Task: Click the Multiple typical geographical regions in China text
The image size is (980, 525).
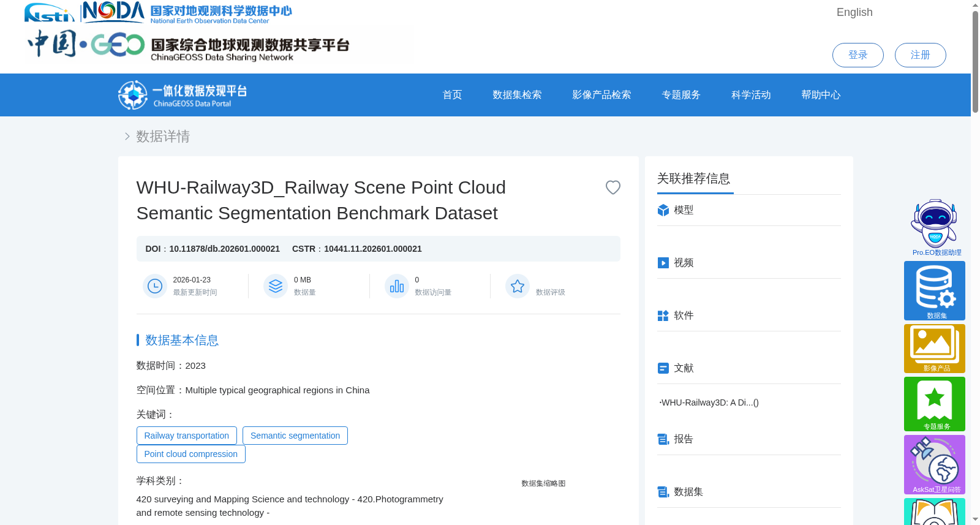Action: point(277,390)
